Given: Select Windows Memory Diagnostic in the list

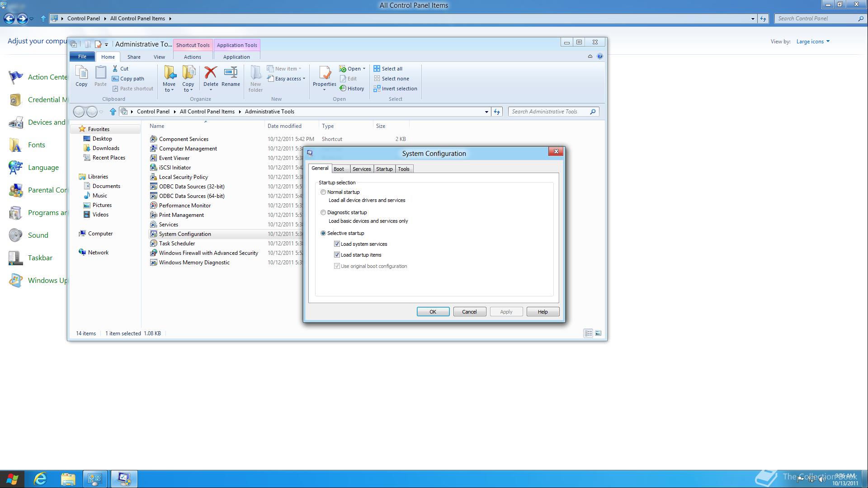Looking at the screenshot, I should click(194, 263).
